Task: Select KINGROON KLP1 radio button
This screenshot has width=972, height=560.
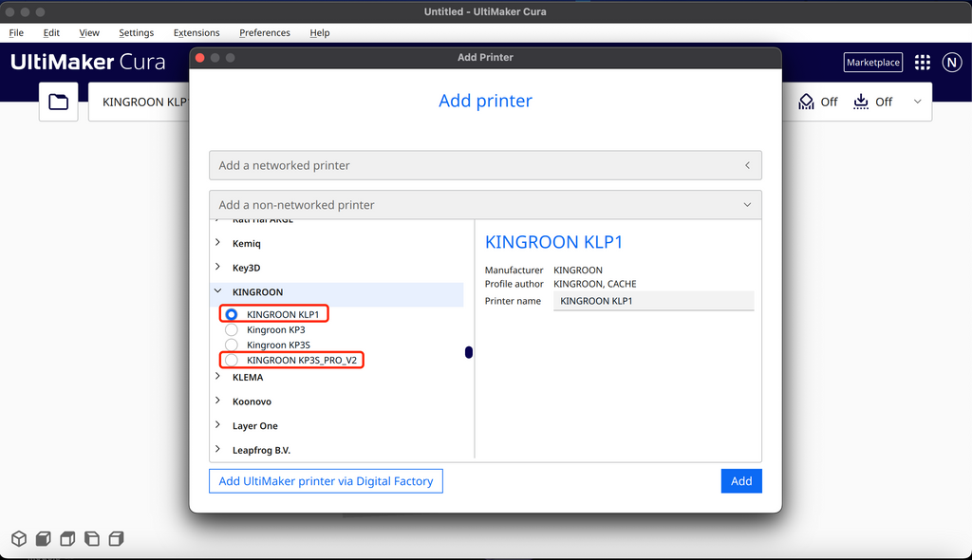Action: pyautogui.click(x=232, y=314)
